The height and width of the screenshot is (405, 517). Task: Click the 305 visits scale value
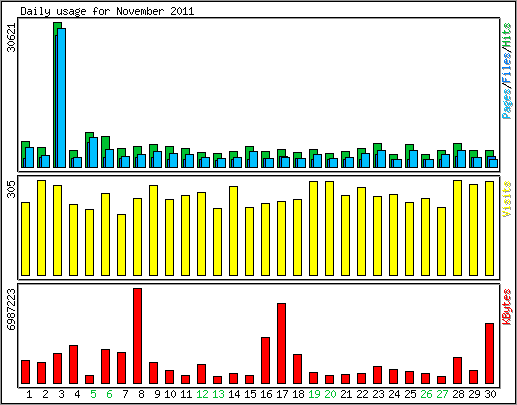[x=11, y=189]
